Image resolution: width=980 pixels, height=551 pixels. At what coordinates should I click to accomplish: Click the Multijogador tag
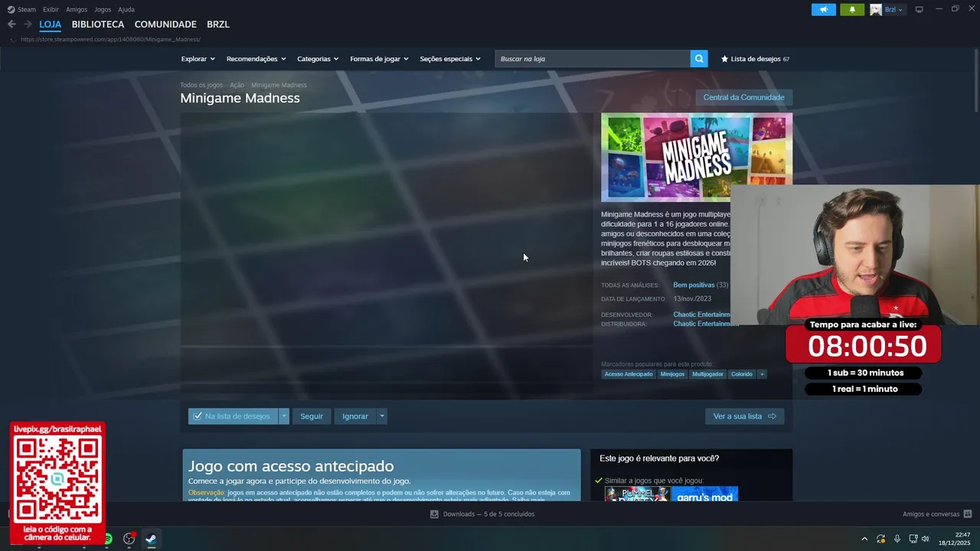click(707, 374)
